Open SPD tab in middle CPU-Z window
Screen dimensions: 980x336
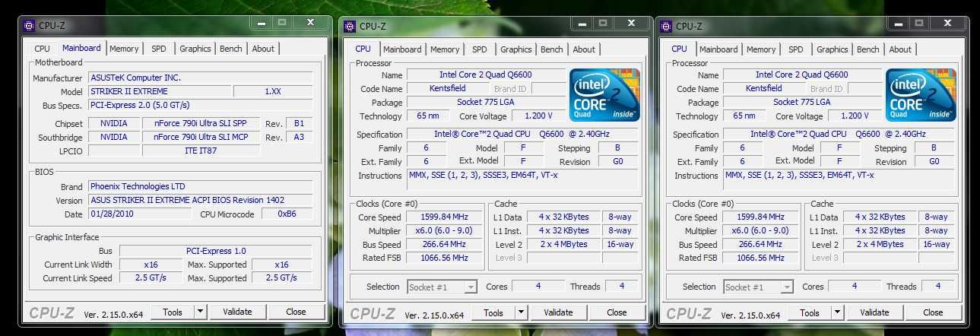click(479, 49)
